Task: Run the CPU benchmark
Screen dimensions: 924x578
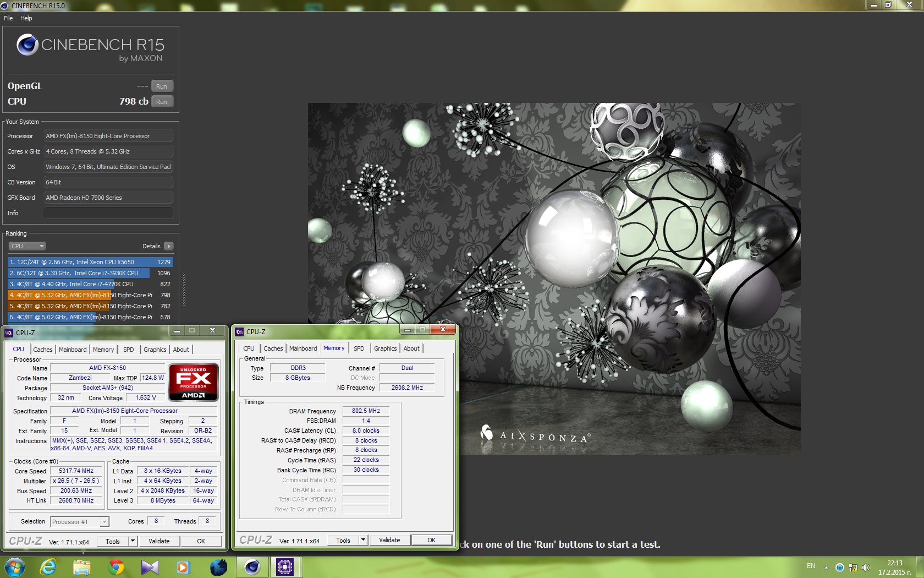Action: point(162,102)
